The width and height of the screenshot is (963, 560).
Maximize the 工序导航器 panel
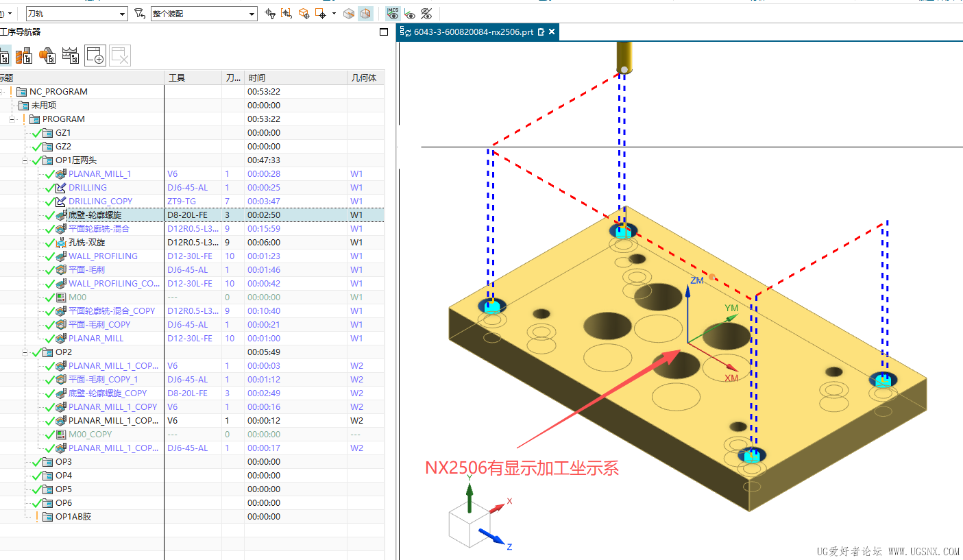pyautogui.click(x=384, y=32)
